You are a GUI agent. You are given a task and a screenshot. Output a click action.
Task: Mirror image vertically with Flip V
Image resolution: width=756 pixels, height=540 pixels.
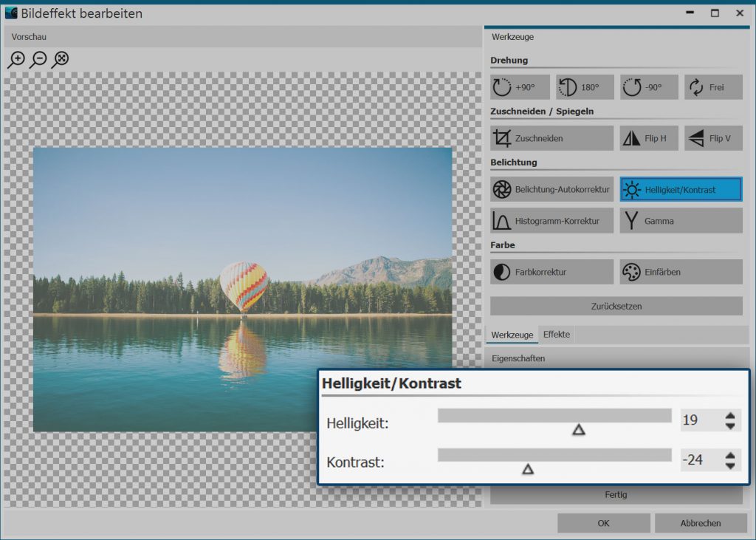tap(712, 138)
